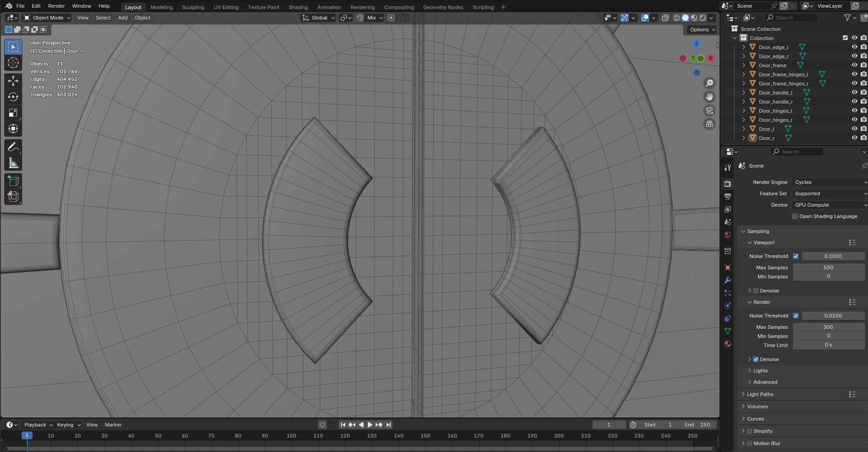Click the End frame 250 field
The image size is (868, 452).
698,425
